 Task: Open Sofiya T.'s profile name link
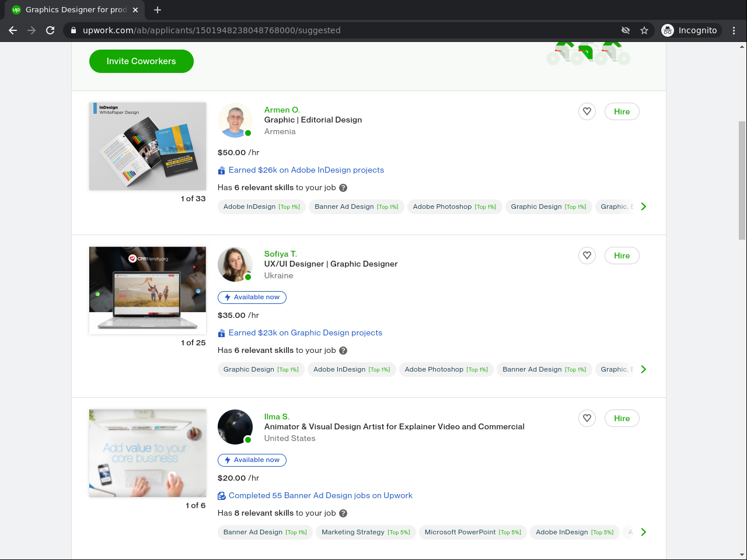click(281, 254)
